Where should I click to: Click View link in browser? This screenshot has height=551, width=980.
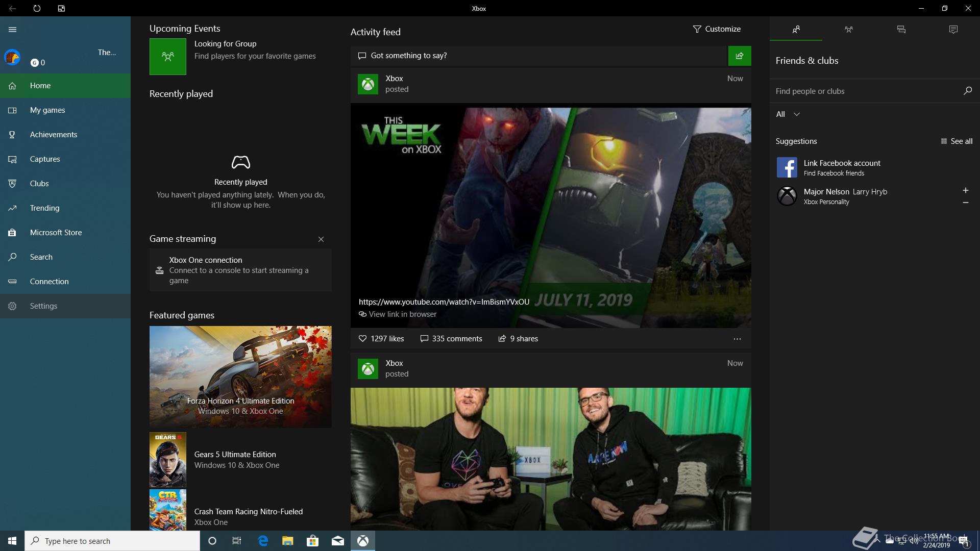[x=398, y=314]
